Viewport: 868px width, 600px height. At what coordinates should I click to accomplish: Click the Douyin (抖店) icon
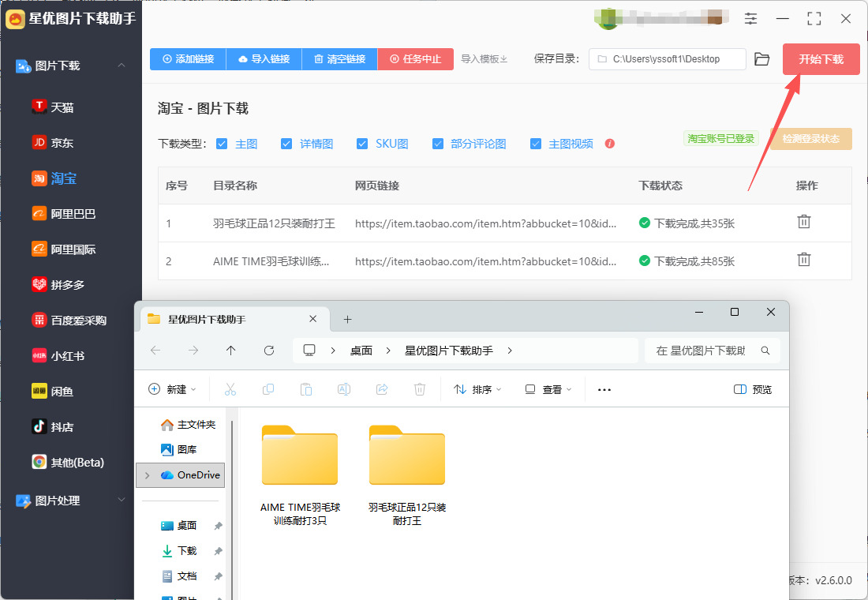[39, 426]
